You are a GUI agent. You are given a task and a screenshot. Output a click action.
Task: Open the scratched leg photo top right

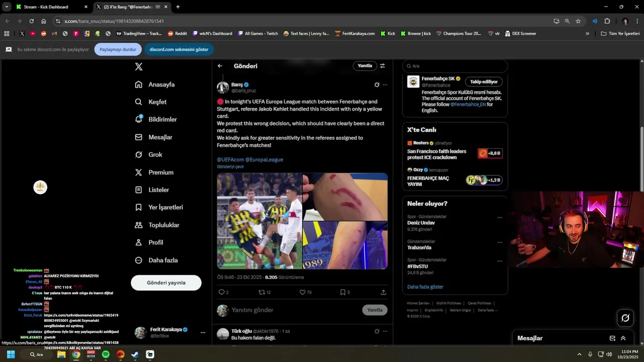(x=345, y=197)
